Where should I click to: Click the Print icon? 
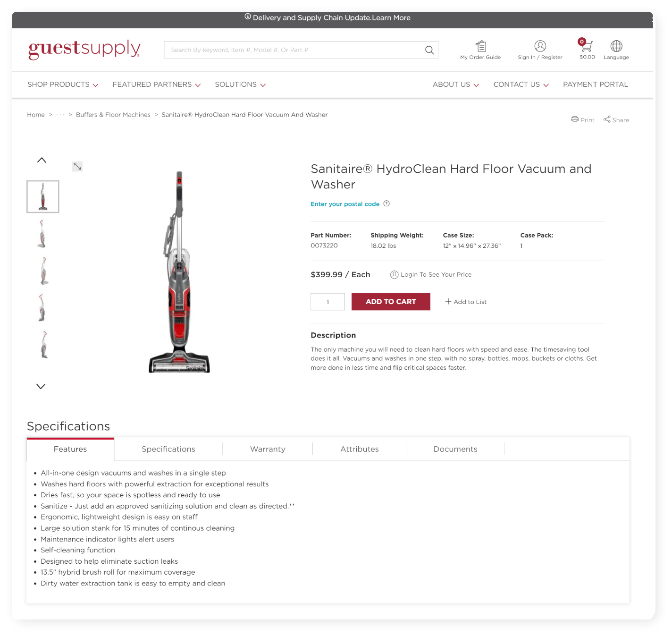575,119
